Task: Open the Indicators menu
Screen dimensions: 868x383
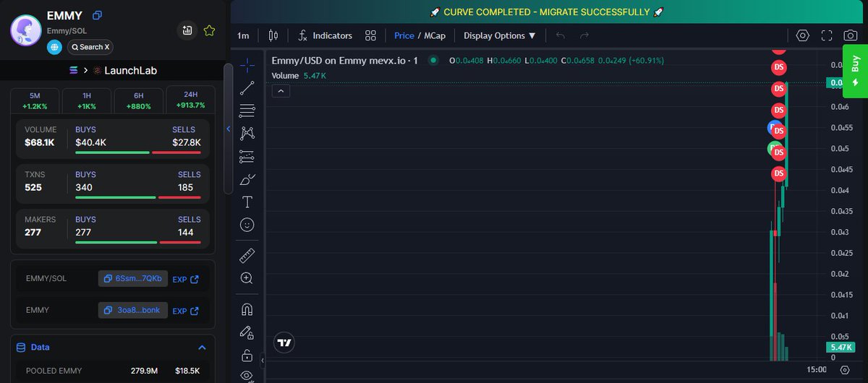Action: tap(325, 35)
